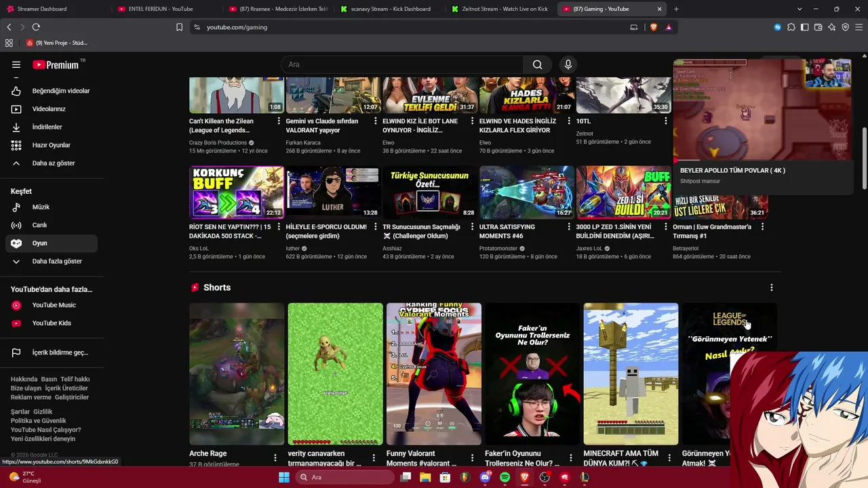The image size is (868, 488).
Task: Open the bookmarks apps grid icon
Action: click(x=9, y=43)
